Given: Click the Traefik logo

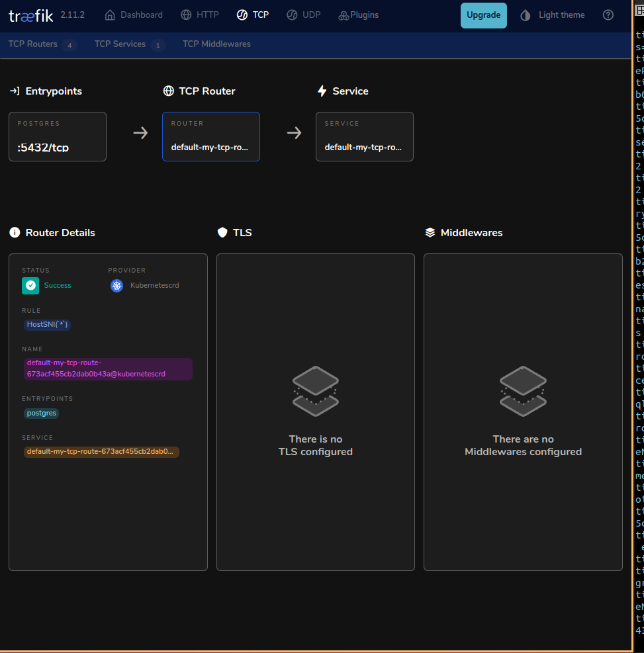Looking at the screenshot, I should (x=30, y=15).
